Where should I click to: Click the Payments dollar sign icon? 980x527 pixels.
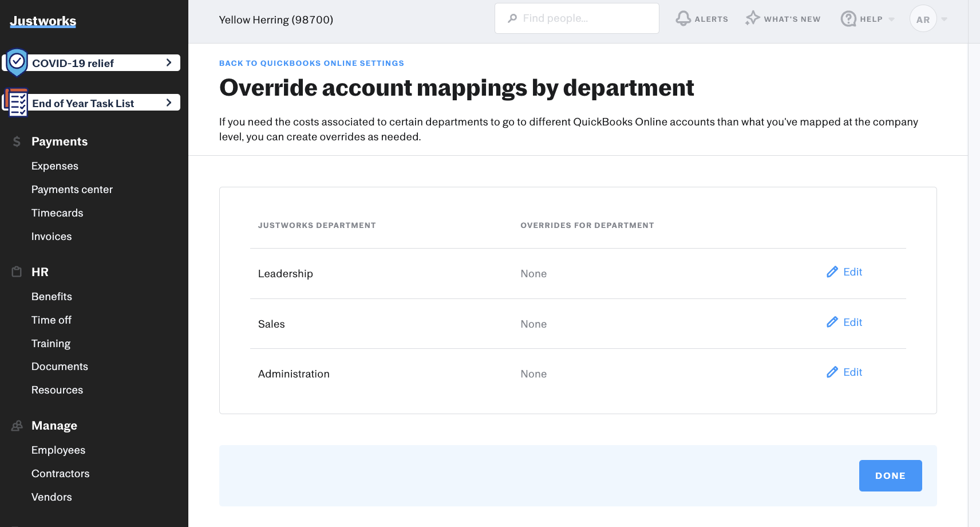pyautogui.click(x=17, y=141)
